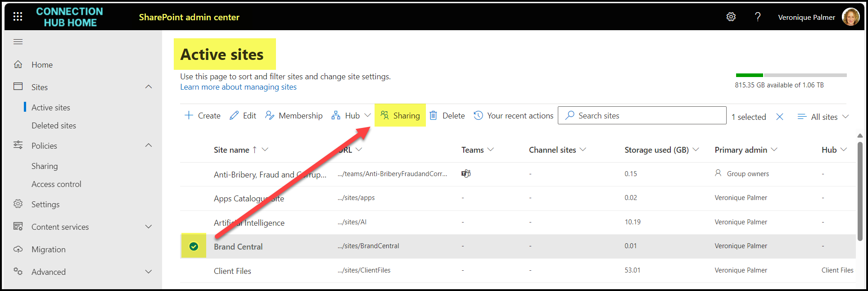Click the Teams icon for Anti-Bribery site
This screenshot has width=868, height=291.
pyautogui.click(x=466, y=173)
